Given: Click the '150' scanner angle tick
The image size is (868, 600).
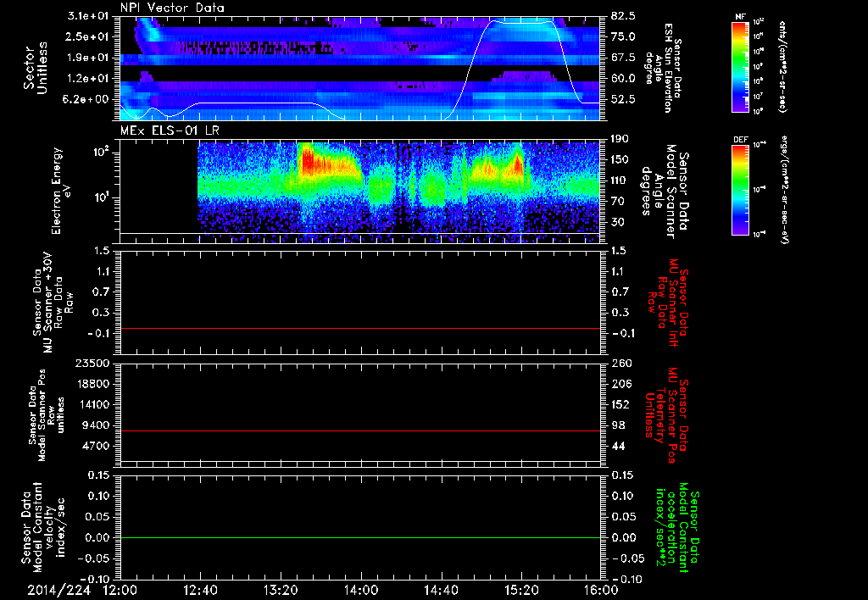Looking at the screenshot, I should tap(621, 159).
